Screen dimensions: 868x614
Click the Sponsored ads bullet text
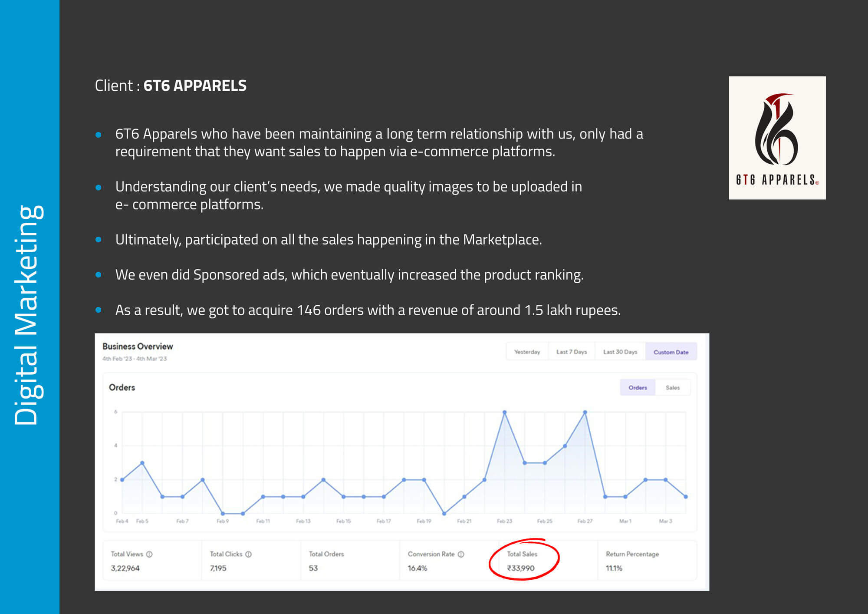349,275
